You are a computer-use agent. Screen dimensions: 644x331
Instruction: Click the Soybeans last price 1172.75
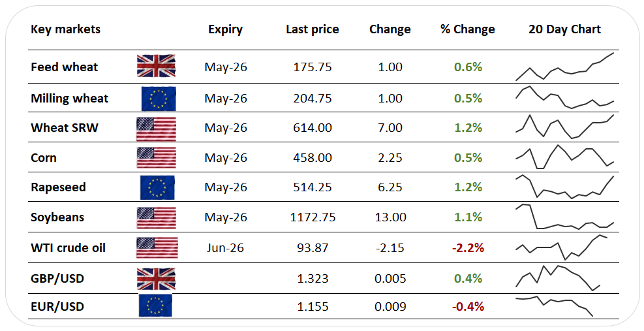tap(313, 217)
